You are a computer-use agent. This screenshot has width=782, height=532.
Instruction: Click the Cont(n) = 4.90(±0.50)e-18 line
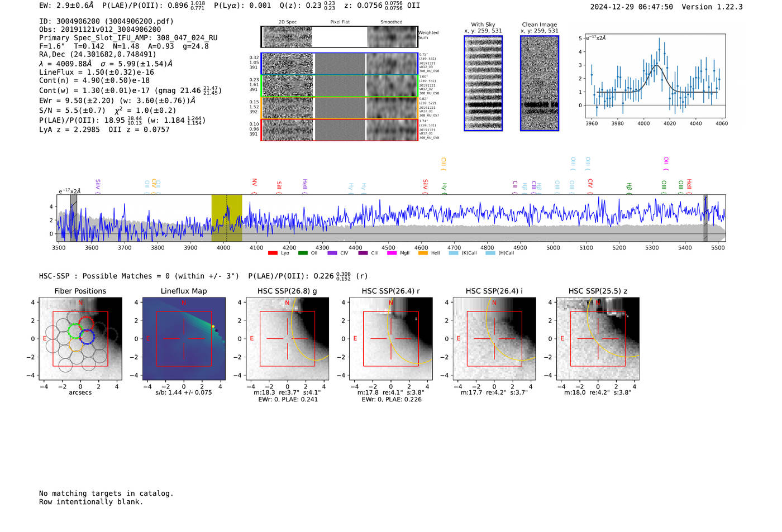click(94, 80)
